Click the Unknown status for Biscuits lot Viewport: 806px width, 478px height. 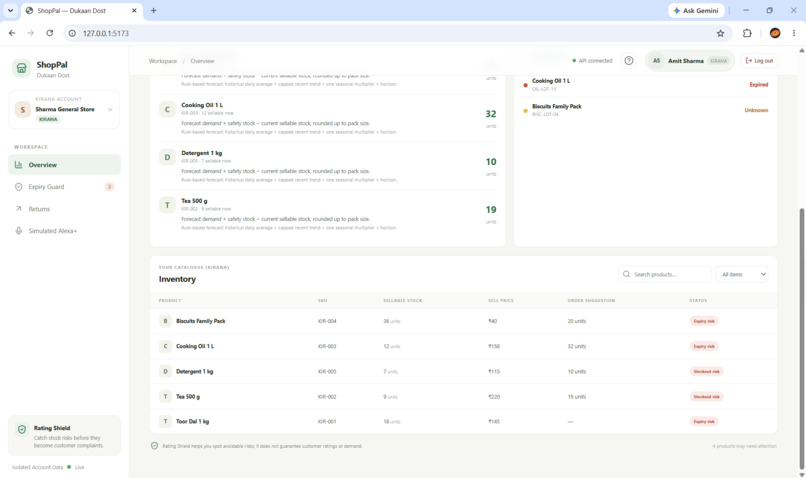click(756, 110)
